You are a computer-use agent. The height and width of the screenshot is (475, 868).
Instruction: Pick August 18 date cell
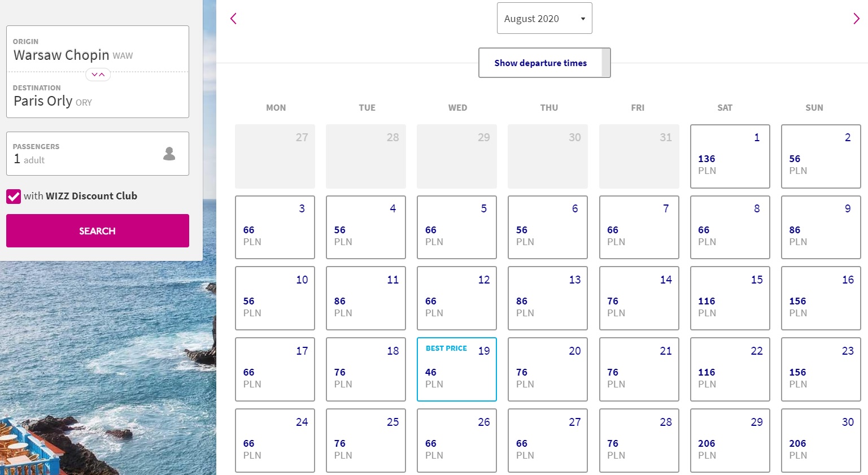(x=366, y=369)
